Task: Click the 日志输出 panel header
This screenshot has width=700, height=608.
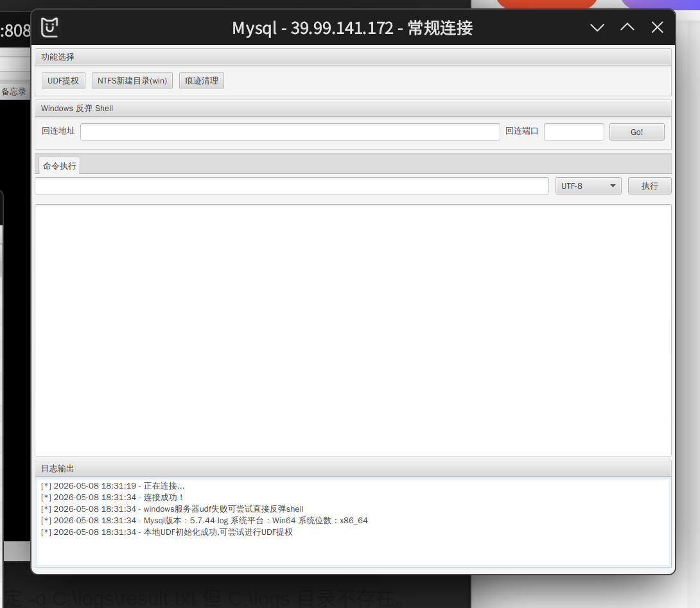Action: tap(353, 468)
